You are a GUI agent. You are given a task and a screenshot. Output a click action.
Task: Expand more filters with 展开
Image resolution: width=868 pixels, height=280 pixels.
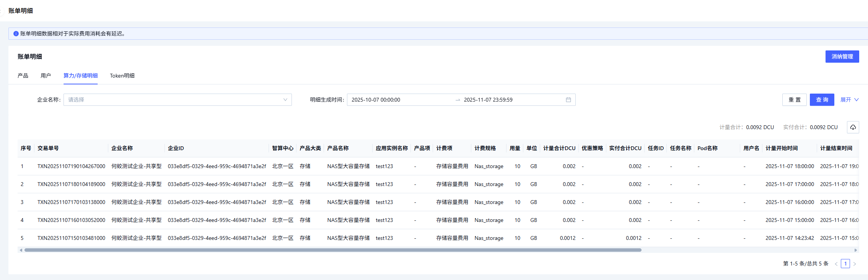click(x=849, y=100)
